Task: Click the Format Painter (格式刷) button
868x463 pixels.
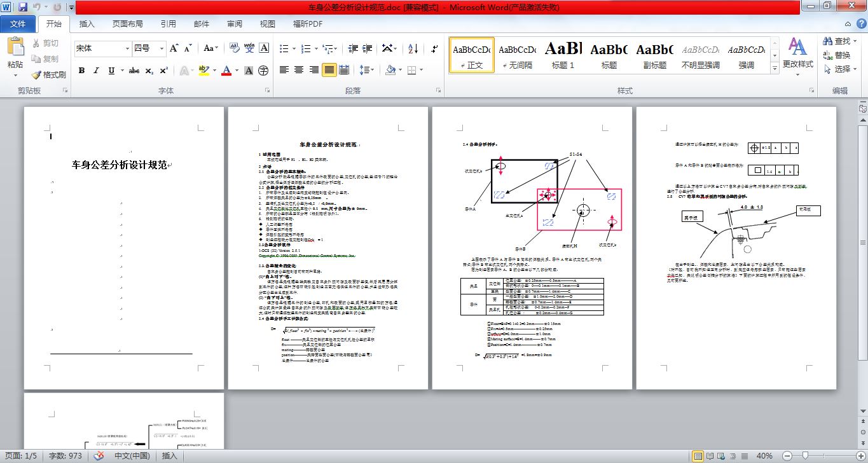Action: 48,74
